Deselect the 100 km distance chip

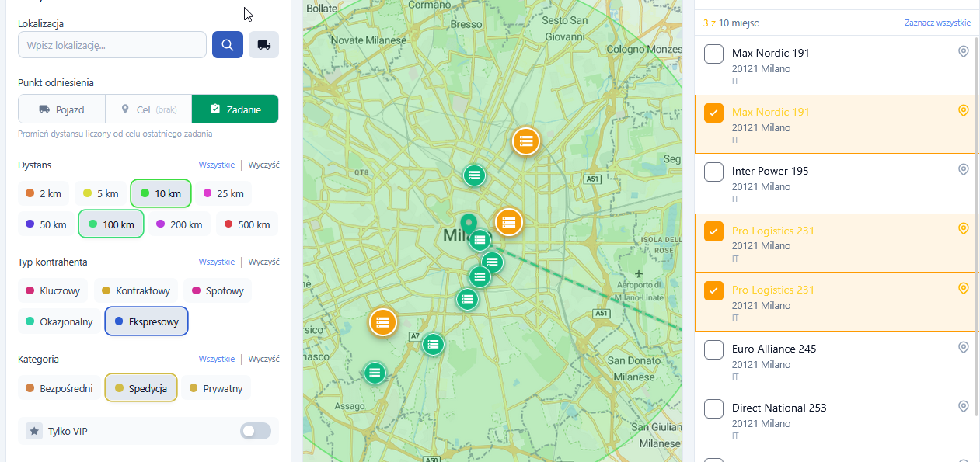111,224
